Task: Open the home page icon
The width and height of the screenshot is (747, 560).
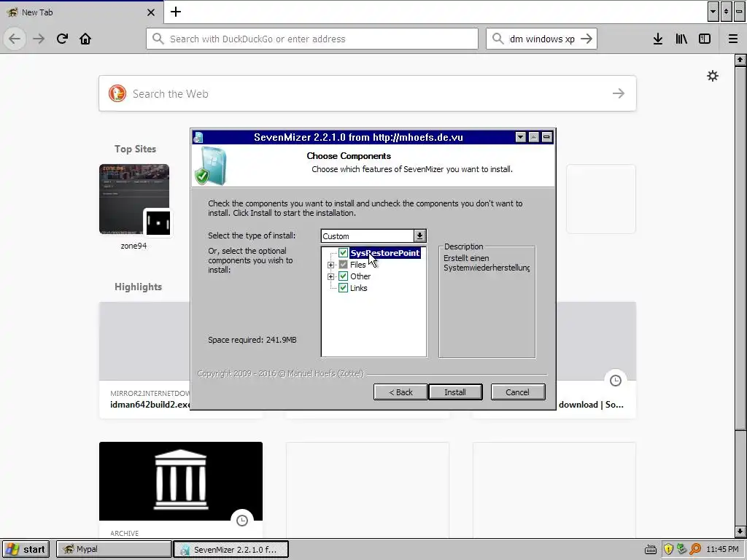Action: 85,39
